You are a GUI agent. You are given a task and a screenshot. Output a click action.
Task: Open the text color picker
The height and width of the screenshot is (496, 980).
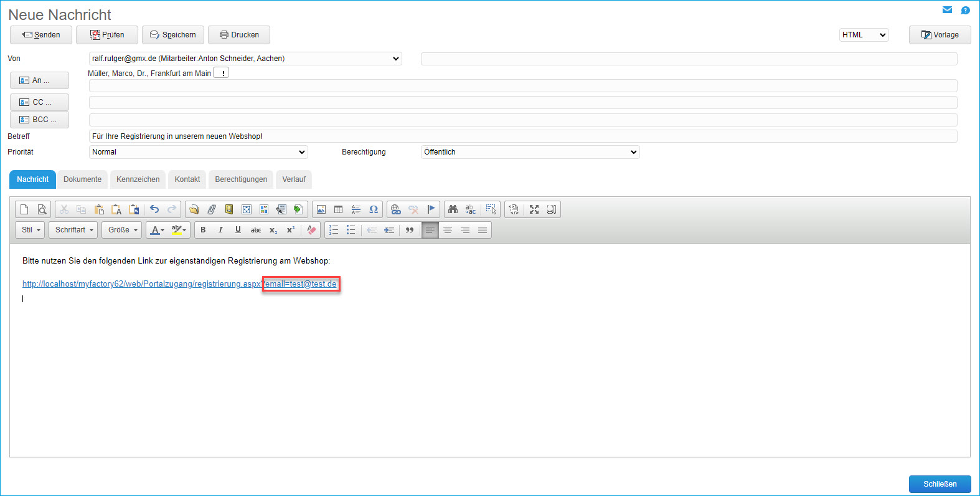(x=158, y=230)
